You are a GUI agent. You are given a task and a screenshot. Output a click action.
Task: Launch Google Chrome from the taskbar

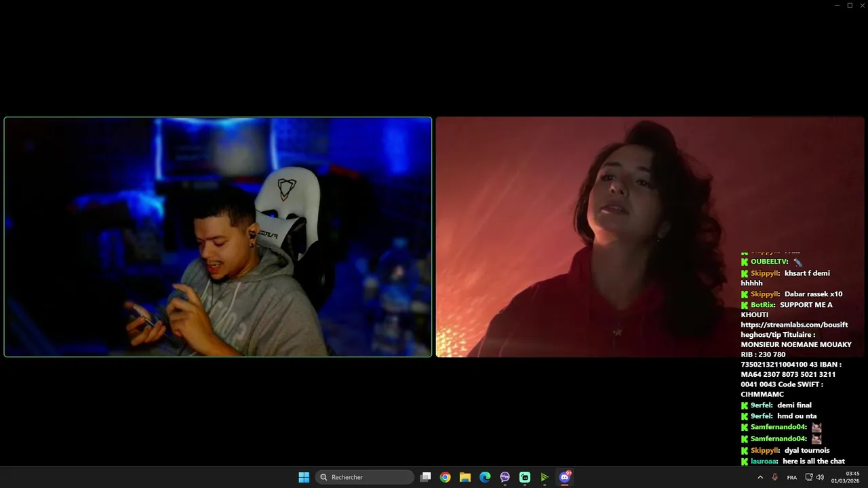[445, 477]
